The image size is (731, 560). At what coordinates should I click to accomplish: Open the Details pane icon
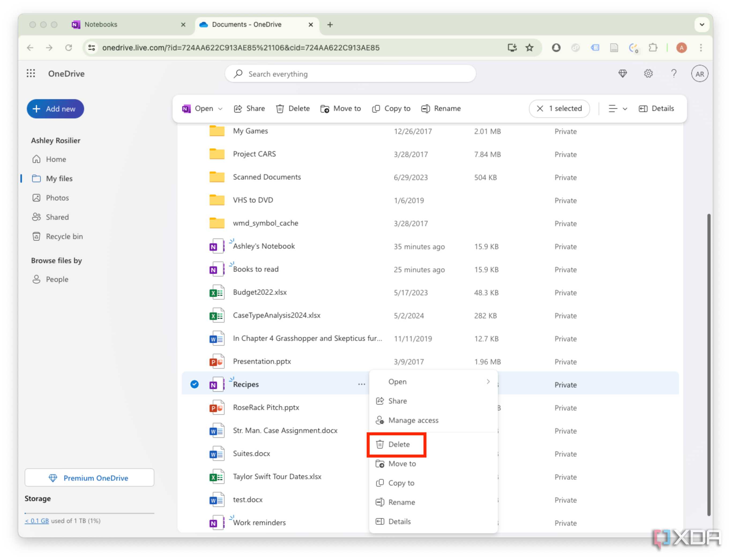656,109
